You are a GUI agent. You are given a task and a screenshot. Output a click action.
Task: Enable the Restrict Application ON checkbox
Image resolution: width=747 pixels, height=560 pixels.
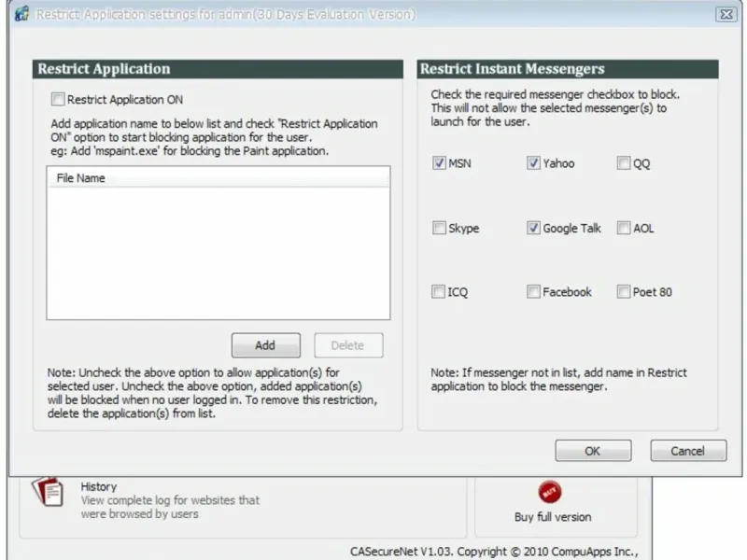[x=58, y=100]
